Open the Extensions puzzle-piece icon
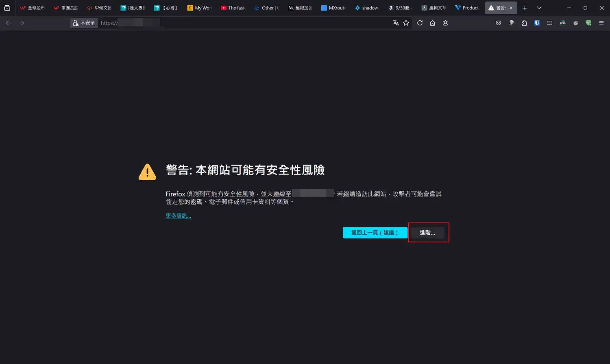610x364 pixels. point(524,23)
